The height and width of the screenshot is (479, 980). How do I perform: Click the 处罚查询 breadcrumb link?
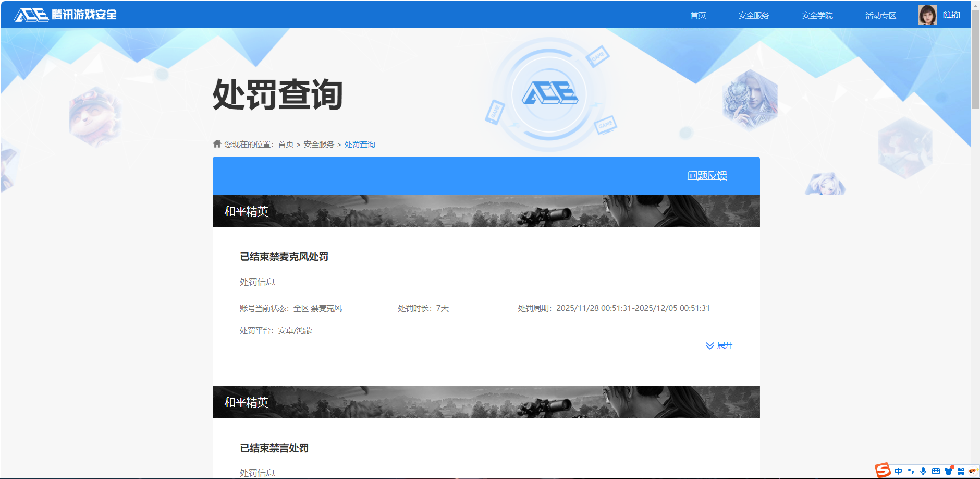pos(359,144)
